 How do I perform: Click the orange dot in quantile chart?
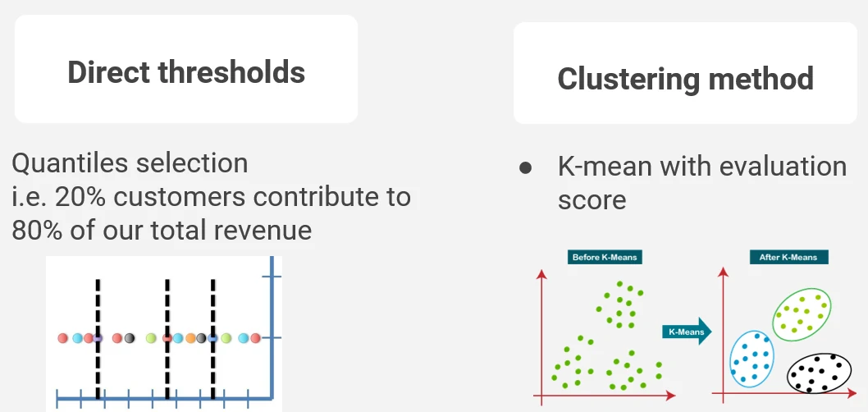pyautogui.click(x=190, y=338)
